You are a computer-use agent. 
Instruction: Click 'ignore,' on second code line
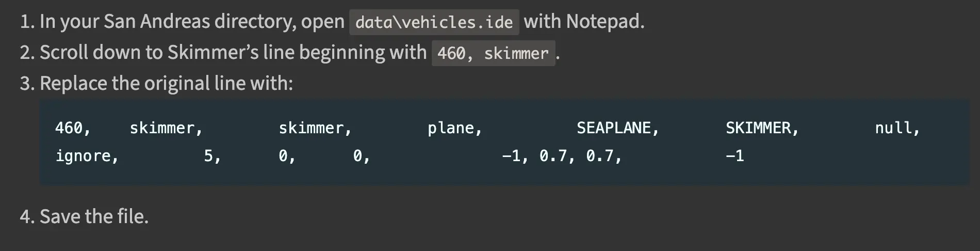87,155
